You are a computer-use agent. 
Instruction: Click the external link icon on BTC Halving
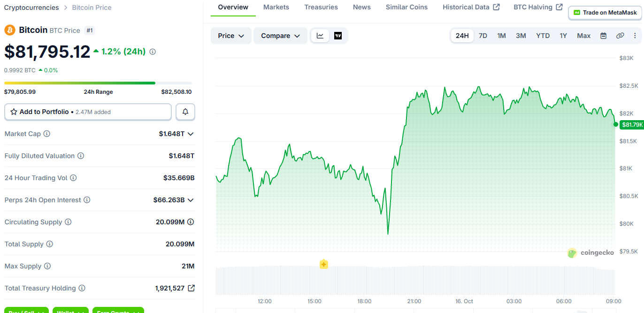tap(559, 7)
